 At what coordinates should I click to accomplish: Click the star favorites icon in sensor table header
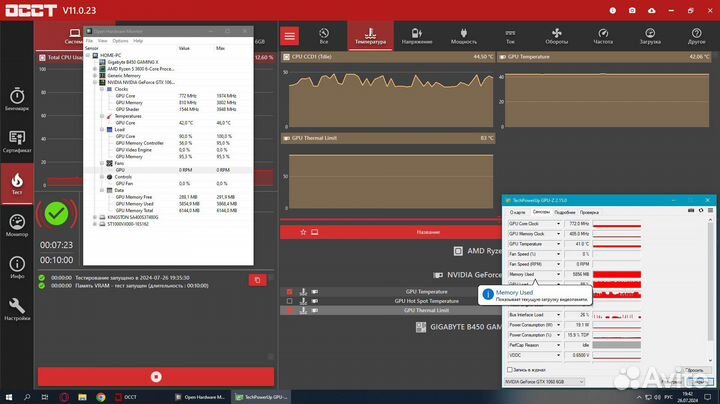pyautogui.click(x=303, y=232)
